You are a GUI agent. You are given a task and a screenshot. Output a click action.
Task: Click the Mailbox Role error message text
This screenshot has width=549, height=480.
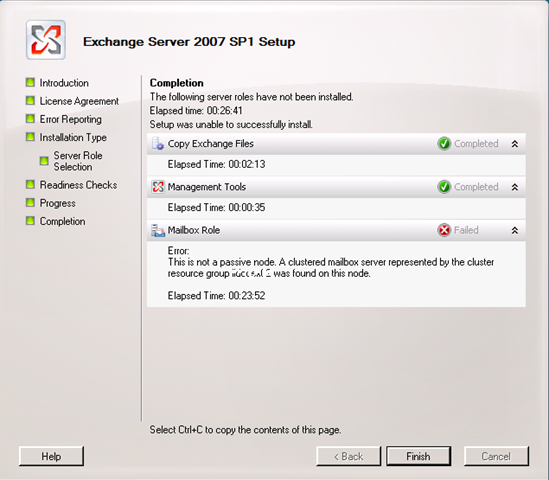tap(331, 268)
